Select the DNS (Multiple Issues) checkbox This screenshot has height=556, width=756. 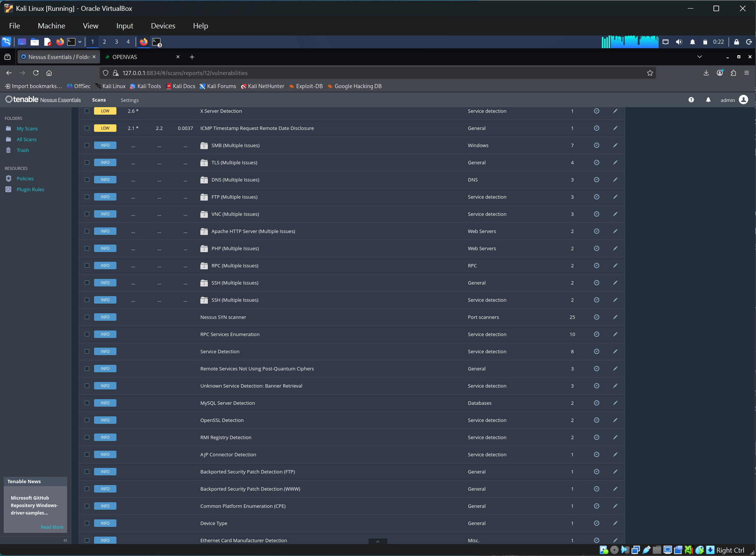pyautogui.click(x=87, y=180)
